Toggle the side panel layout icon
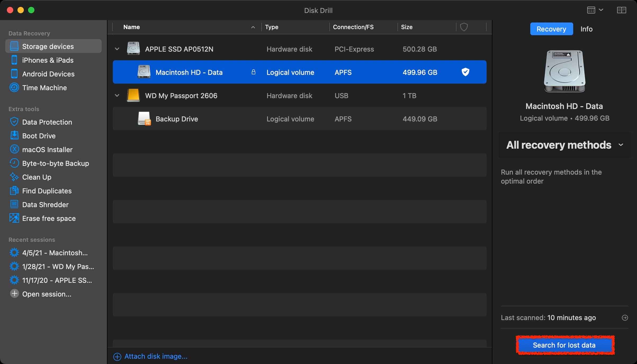 [621, 10]
